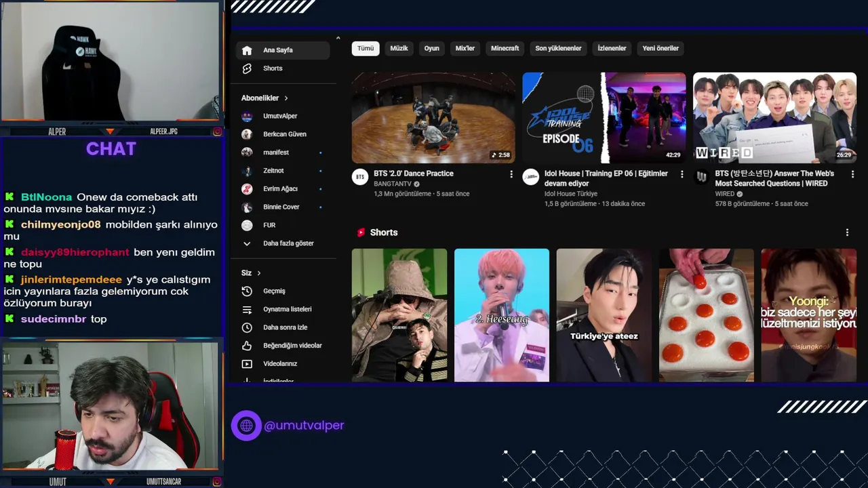The height and width of the screenshot is (488, 868).
Task: Play the WIRED BTS interview thumbnail
Action: coord(774,118)
